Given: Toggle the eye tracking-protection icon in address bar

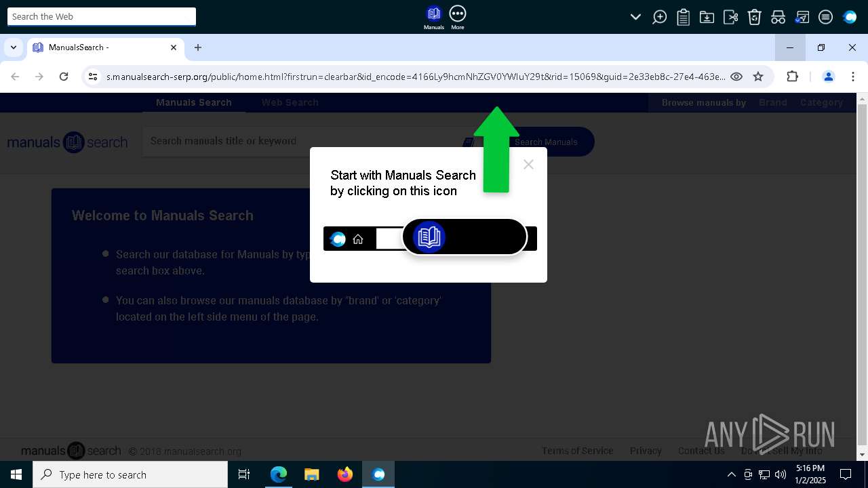Looking at the screenshot, I should (x=736, y=77).
